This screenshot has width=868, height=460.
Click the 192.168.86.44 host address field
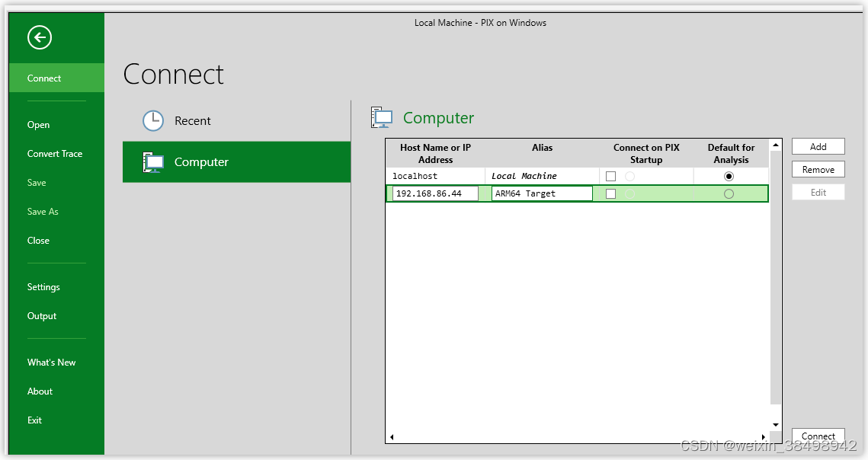[435, 193]
